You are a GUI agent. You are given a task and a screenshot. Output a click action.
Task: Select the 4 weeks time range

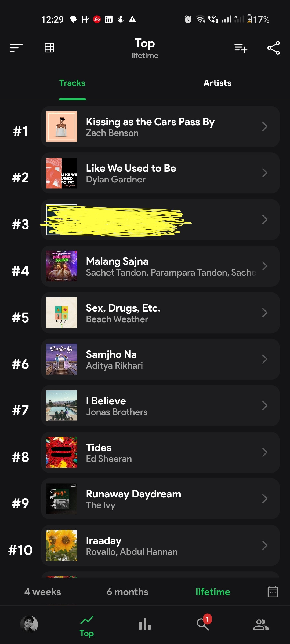click(43, 592)
